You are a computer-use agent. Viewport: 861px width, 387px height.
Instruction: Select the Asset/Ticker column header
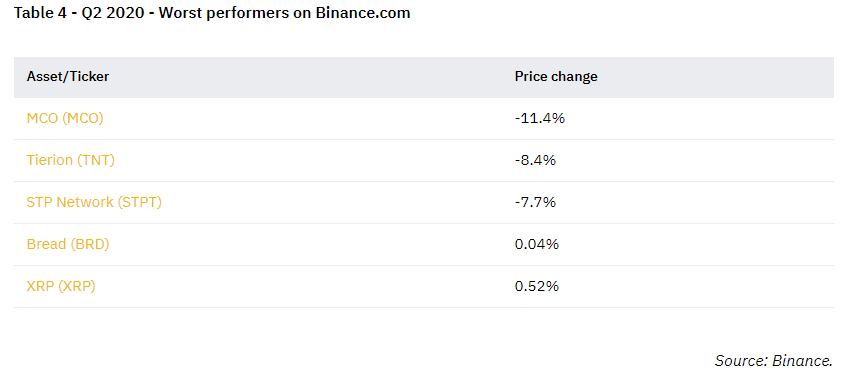pos(68,76)
